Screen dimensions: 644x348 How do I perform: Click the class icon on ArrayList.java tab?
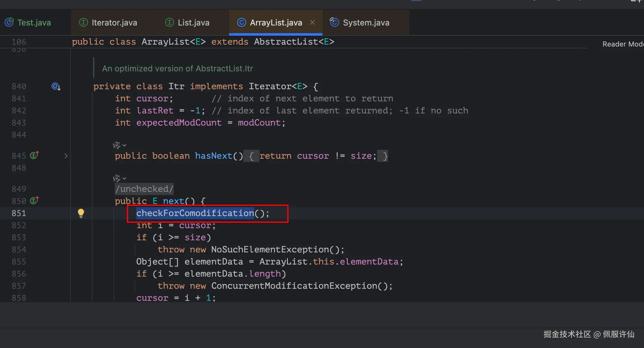coord(242,23)
